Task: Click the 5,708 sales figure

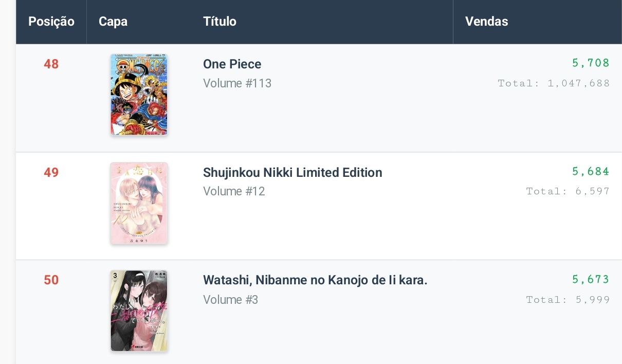Action: 590,63
